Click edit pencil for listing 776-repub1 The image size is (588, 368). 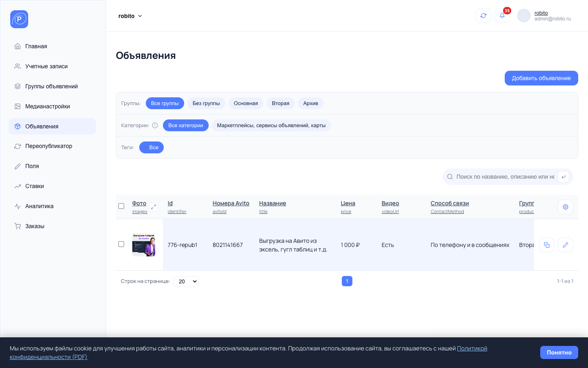[x=566, y=245]
